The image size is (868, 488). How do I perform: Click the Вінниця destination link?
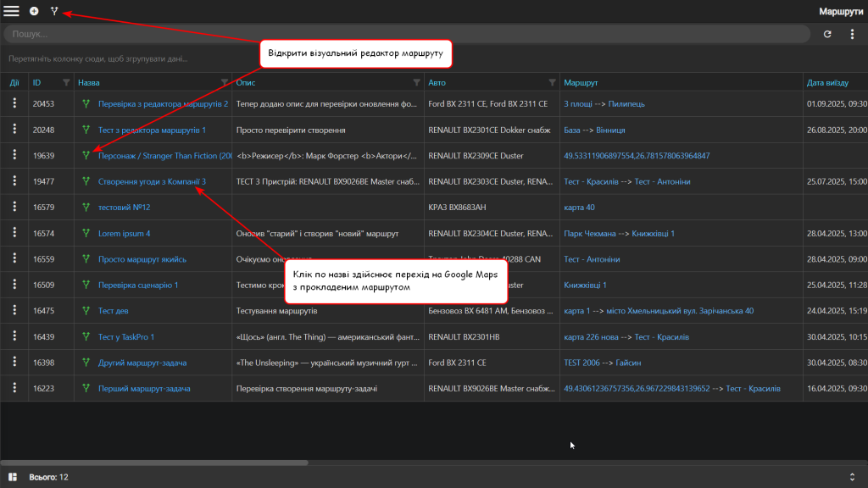click(610, 130)
